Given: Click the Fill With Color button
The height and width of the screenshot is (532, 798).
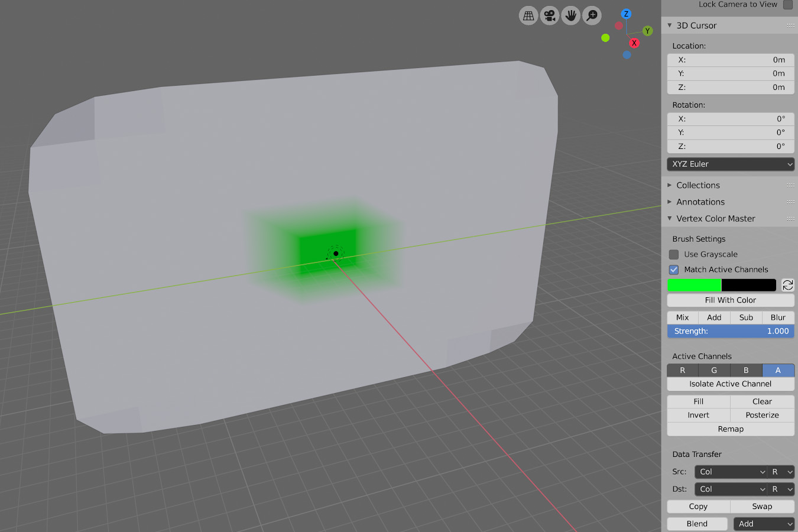Looking at the screenshot, I should click(731, 300).
